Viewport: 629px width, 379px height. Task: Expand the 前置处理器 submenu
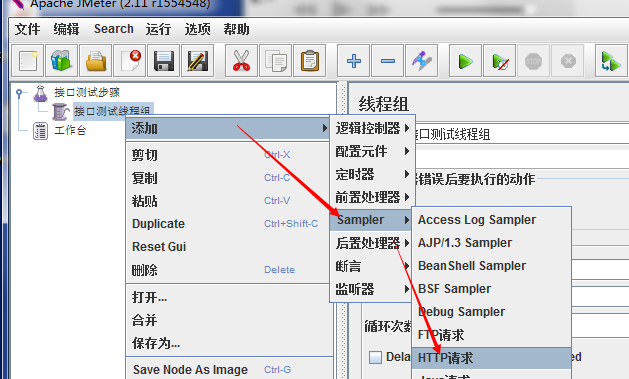point(372,197)
